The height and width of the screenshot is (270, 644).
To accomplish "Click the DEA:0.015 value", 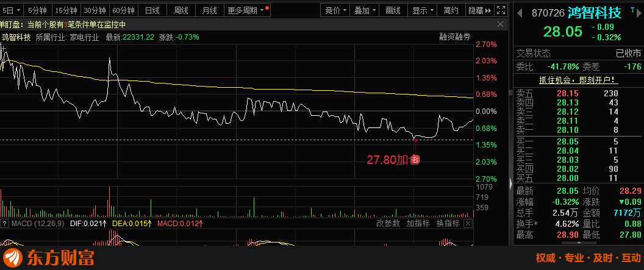I will pyautogui.click(x=131, y=224).
